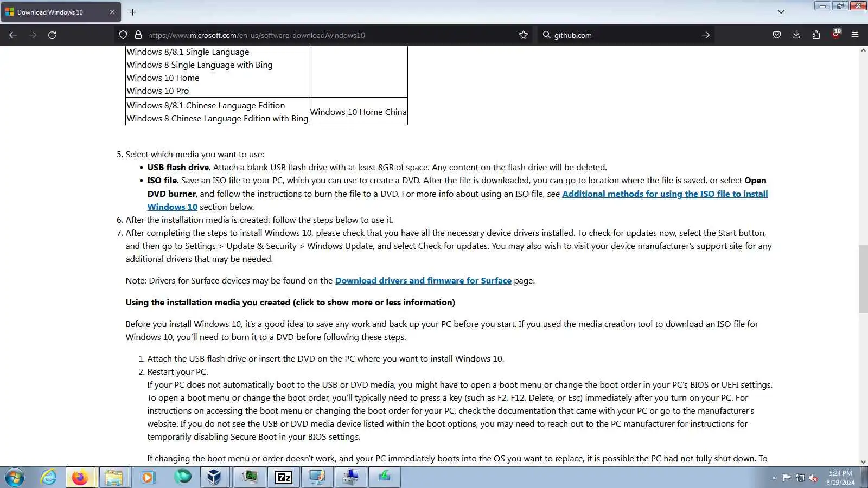Close the Download Windows 10 tab
Viewport: 868px width, 488px height.
(112, 12)
